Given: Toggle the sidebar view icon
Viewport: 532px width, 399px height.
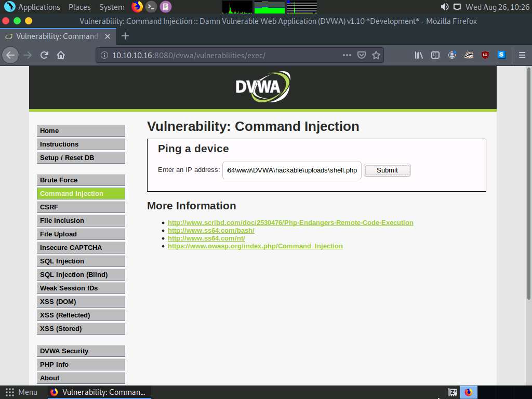Looking at the screenshot, I should coord(435,55).
